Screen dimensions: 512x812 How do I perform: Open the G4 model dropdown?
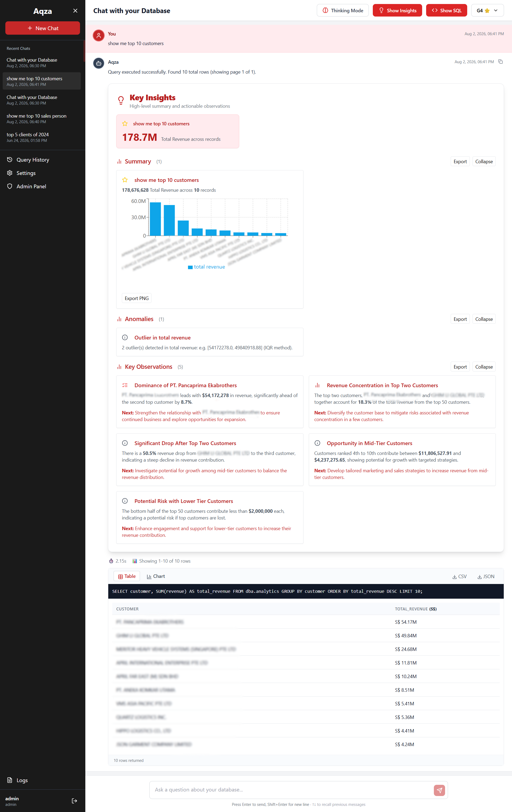pyautogui.click(x=487, y=10)
